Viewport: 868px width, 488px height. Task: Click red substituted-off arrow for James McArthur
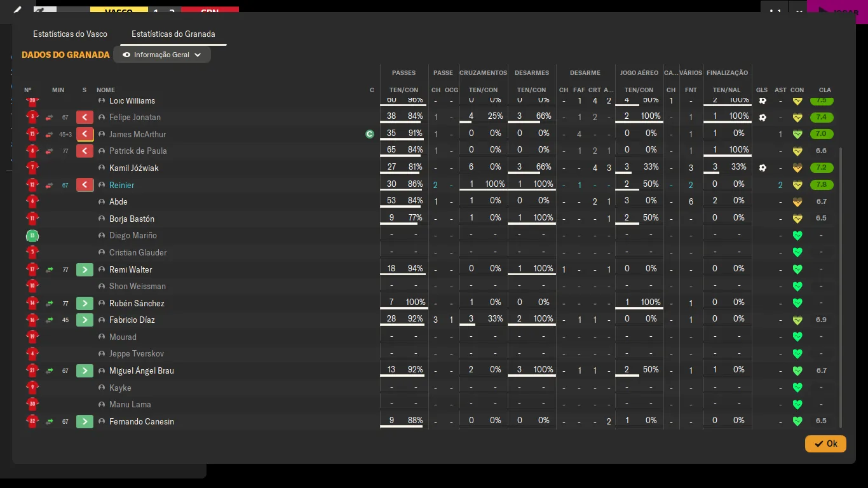click(85, 134)
